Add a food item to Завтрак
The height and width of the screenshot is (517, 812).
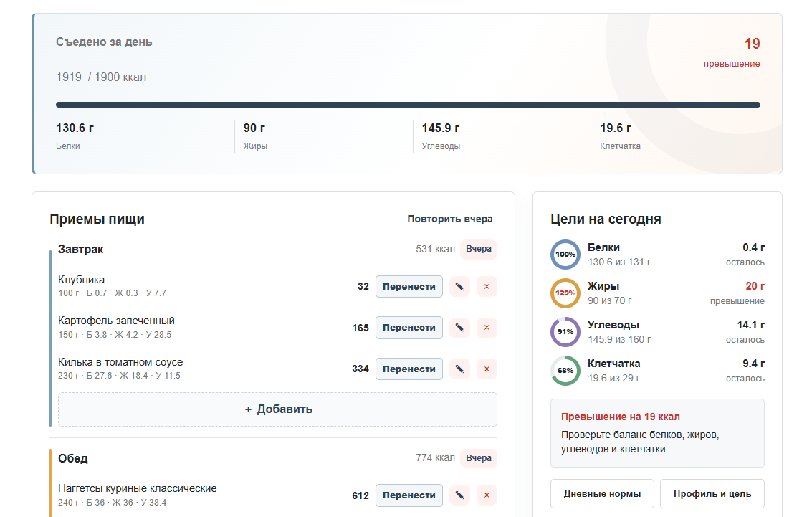point(277,409)
